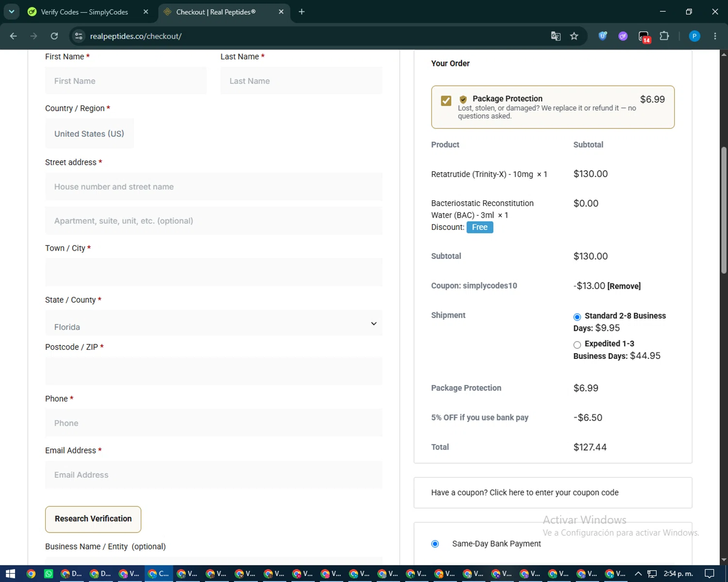Click the page vertical scrollbar thumb
This screenshot has height=582, width=728.
pos(724,210)
